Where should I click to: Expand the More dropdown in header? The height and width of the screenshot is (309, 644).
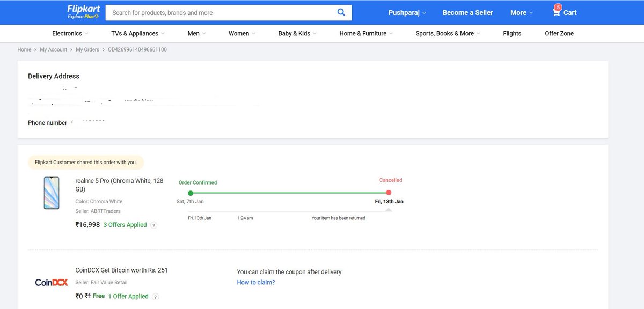click(522, 12)
